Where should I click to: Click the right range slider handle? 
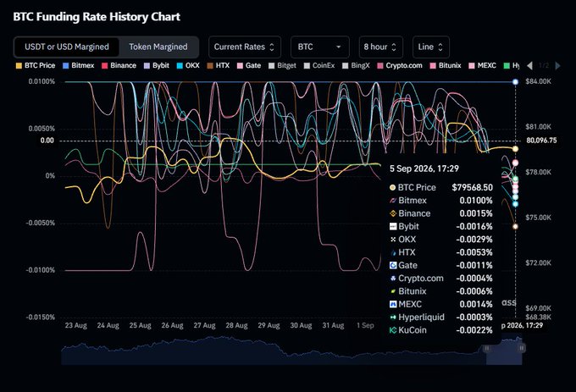[522, 348]
